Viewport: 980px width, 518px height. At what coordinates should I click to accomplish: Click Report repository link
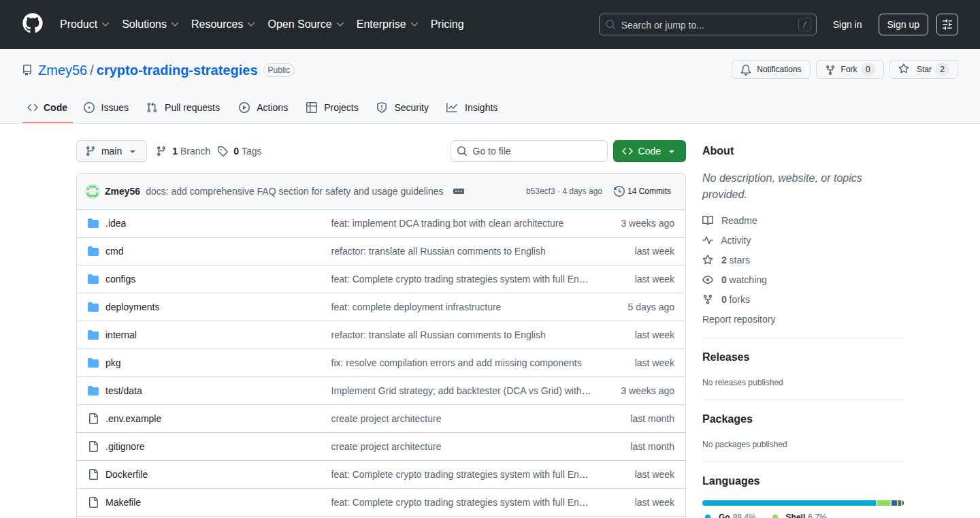pyautogui.click(x=738, y=319)
